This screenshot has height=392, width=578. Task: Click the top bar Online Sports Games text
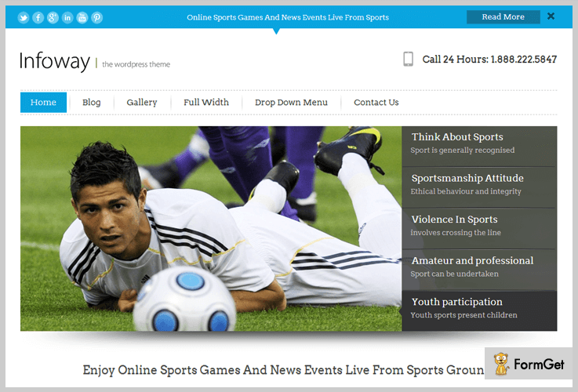pyautogui.click(x=288, y=17)
